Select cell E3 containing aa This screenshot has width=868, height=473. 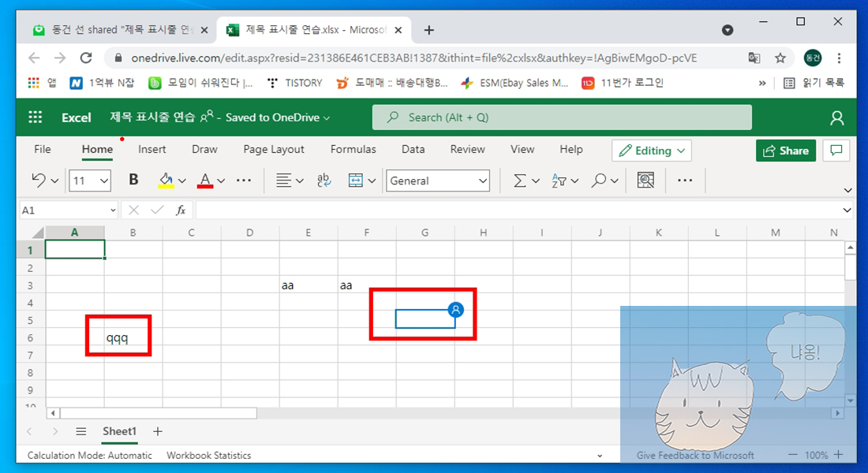coord(309,285)
